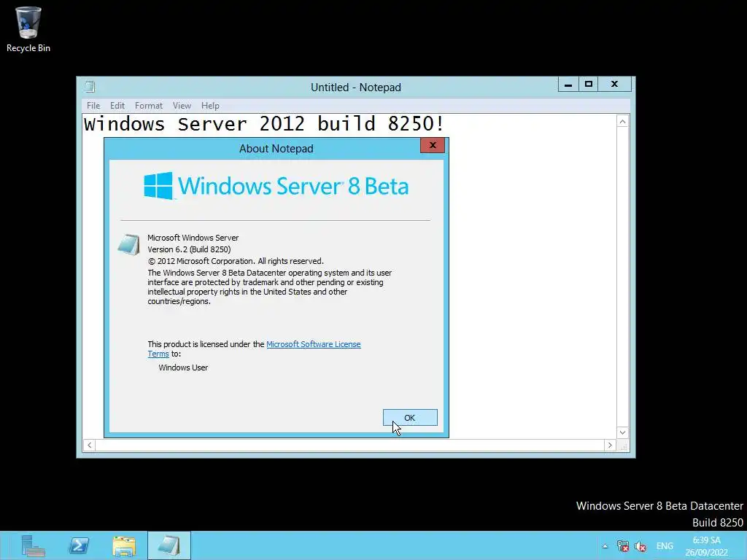
Task: Click Notepad vertical scrollbar down arrow
Action: [x=622, y=432]
